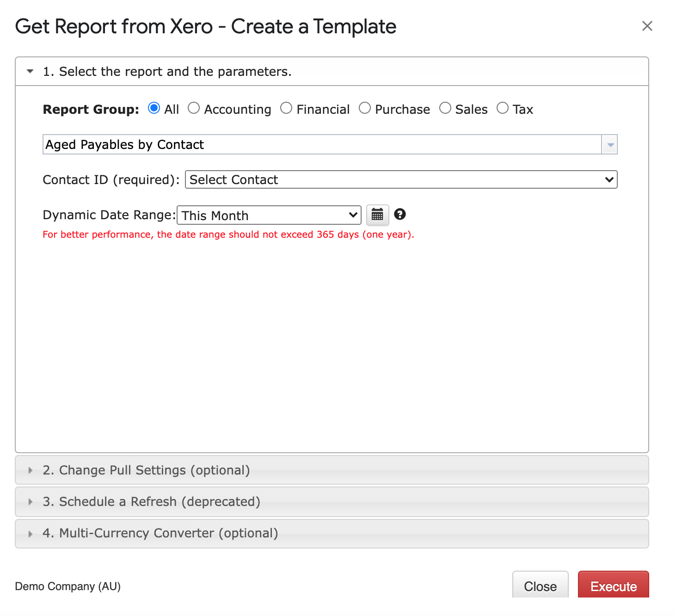Expand section 4 Multi-Currency Converter
This screenshot has height=616, width=676.
click(x=332, y=534)
